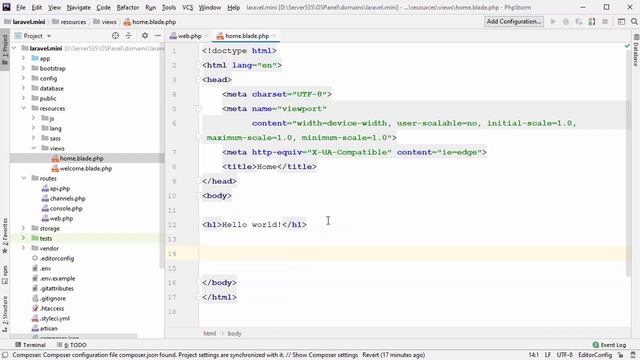Viewport: 640px width, 360px height.
Task: Open Project panel settings gear
Action: click(145, 36)
